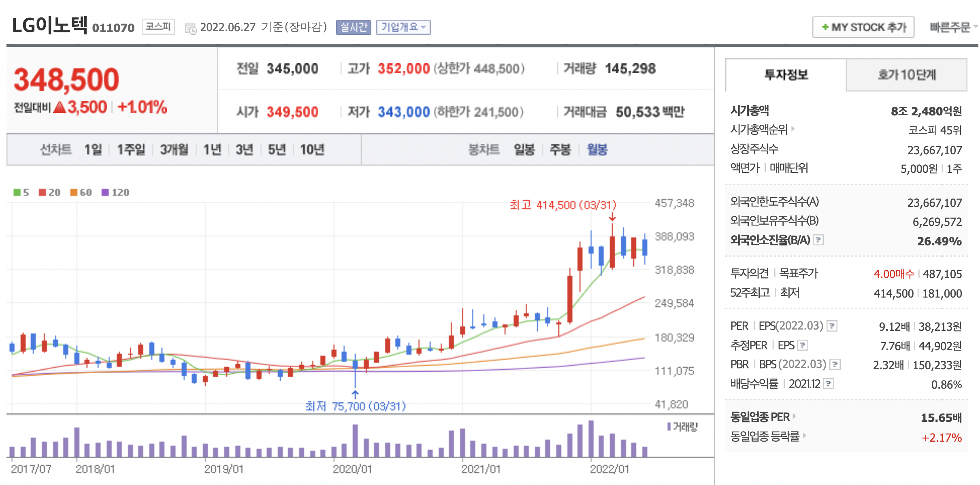Select the 5년 line chart period
This screenshot has height=485, width=980.
(277, 149)
